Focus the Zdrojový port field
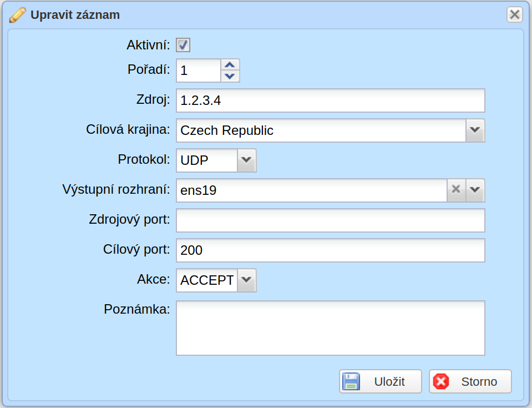This screenshot has height=408, width=532. coord(331,220)
